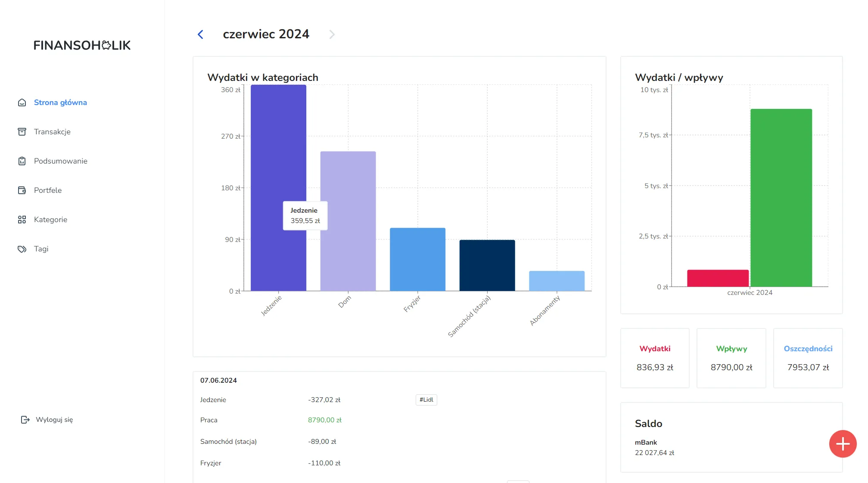Click Wydatki w kategoriach chart title
The image size is (868, 483).
[x=263, y=77]
